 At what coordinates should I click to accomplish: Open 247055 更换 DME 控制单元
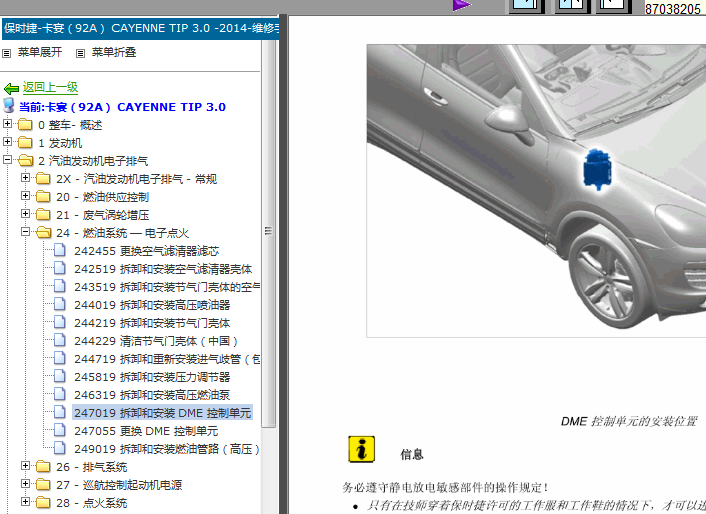pos(146,431)
